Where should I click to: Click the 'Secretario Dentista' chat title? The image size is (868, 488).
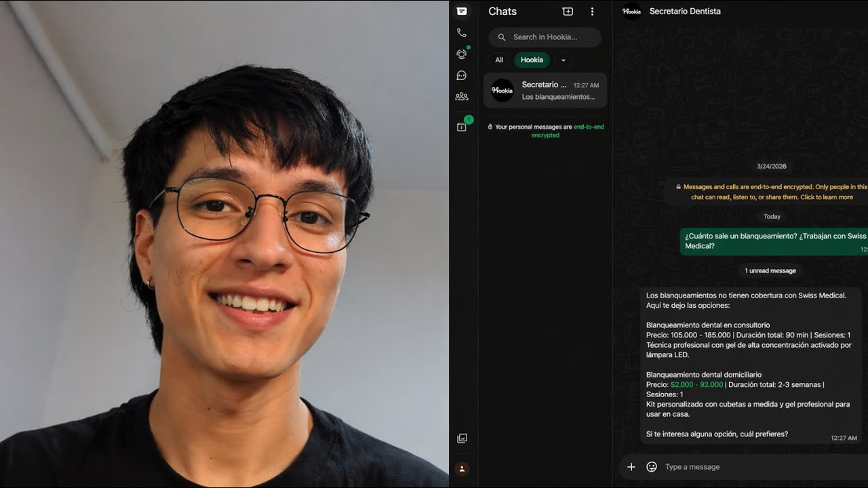(685, 12)
